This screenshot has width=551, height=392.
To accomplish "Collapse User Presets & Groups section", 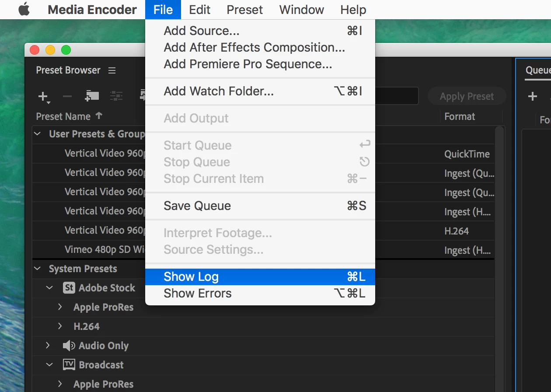I will [x=38, y=134].
